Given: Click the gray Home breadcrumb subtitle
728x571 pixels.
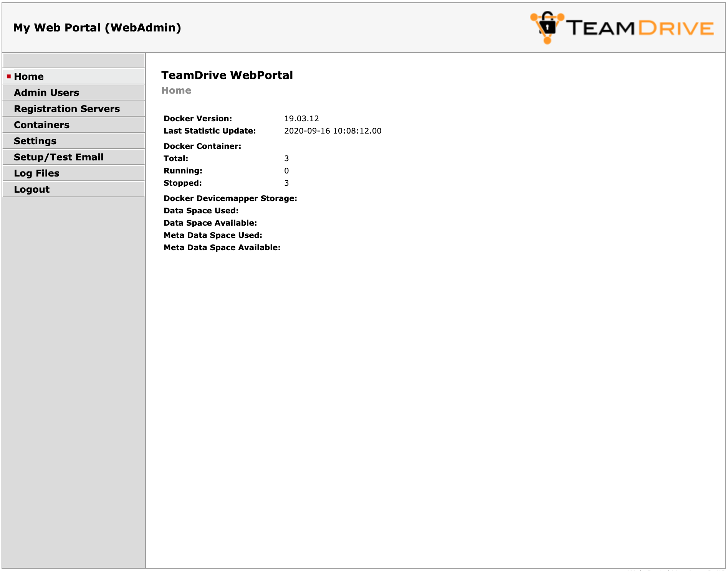Looking at the screenshot, I should point(176,90).
